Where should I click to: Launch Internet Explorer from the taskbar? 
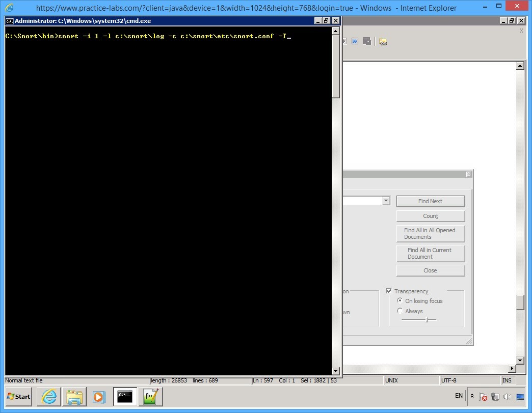point(48,397)
